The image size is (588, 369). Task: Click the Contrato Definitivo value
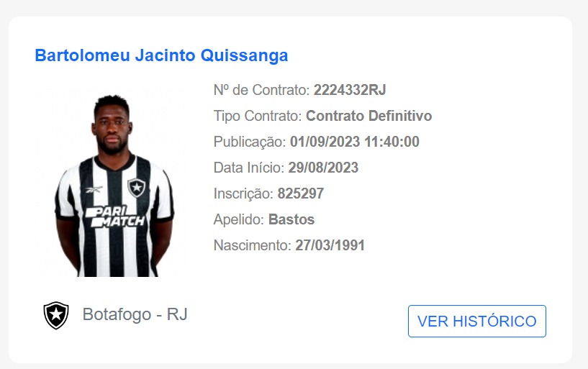coord(368,116)
